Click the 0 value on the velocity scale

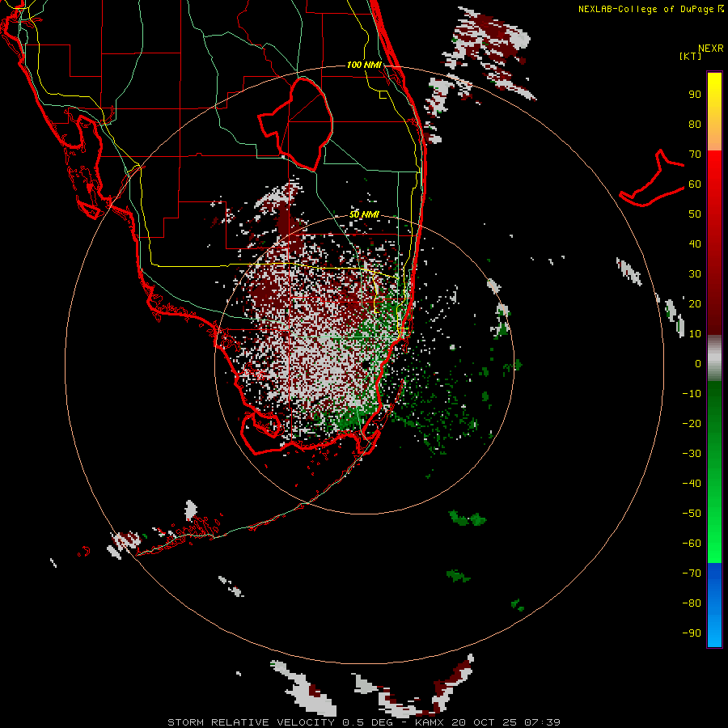[x=698, y=363]
